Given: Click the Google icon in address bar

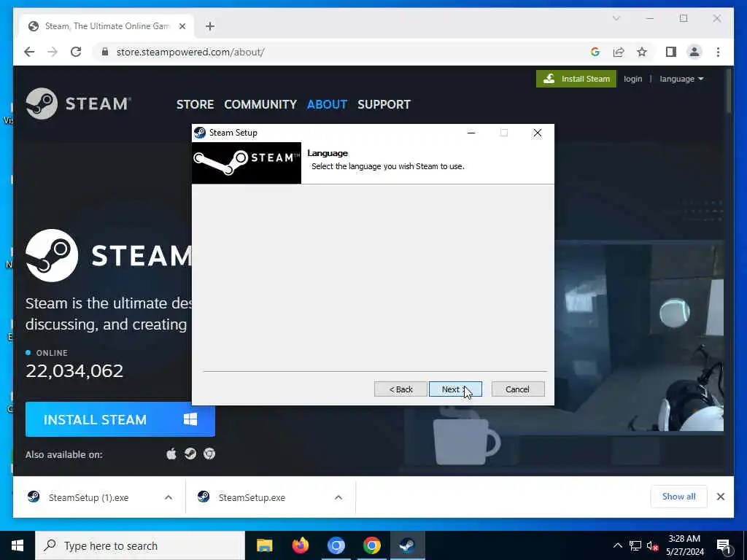Looking at the screenshot, I should 595,52.
